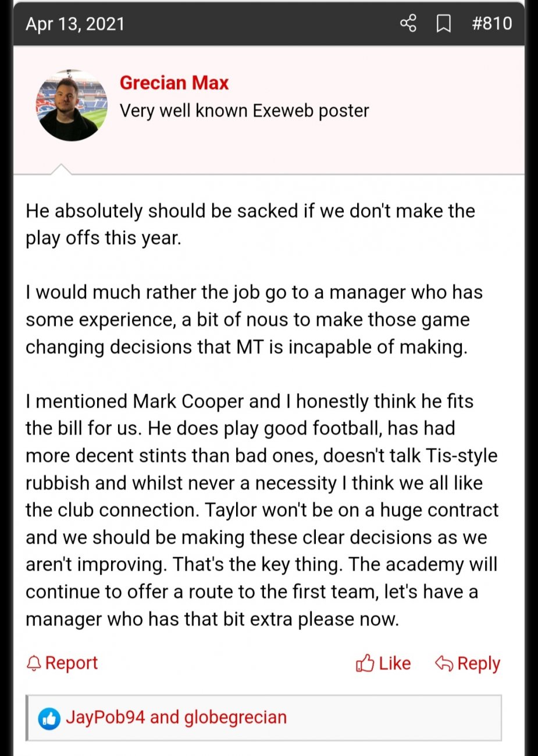Open globegrecian's profile from reactions
538x756 pixels.
pos(236,718)
